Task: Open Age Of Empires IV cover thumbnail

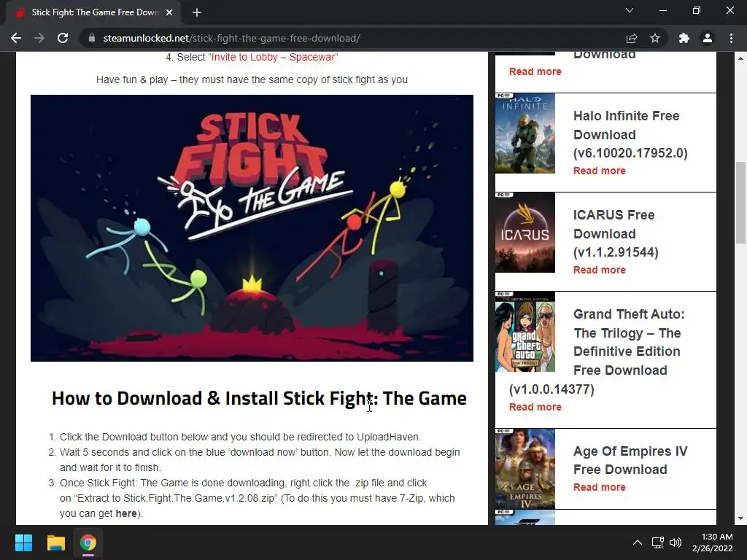Action: point(525,469)
